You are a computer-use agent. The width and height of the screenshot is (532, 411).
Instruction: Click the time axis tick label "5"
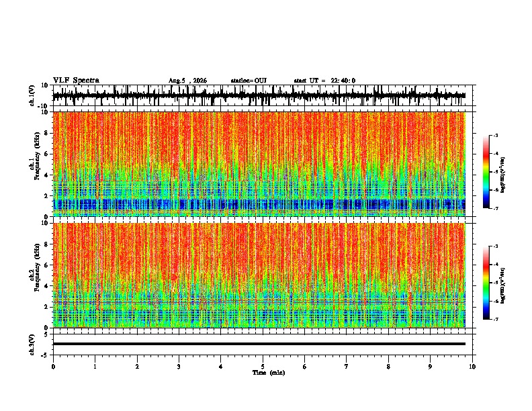[x=263, y=367]
